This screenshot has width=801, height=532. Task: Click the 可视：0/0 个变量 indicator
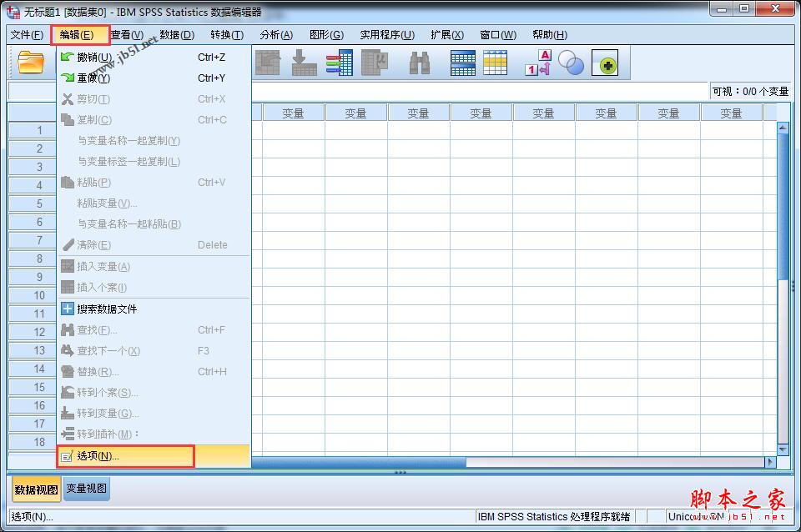tap(750, 92)
